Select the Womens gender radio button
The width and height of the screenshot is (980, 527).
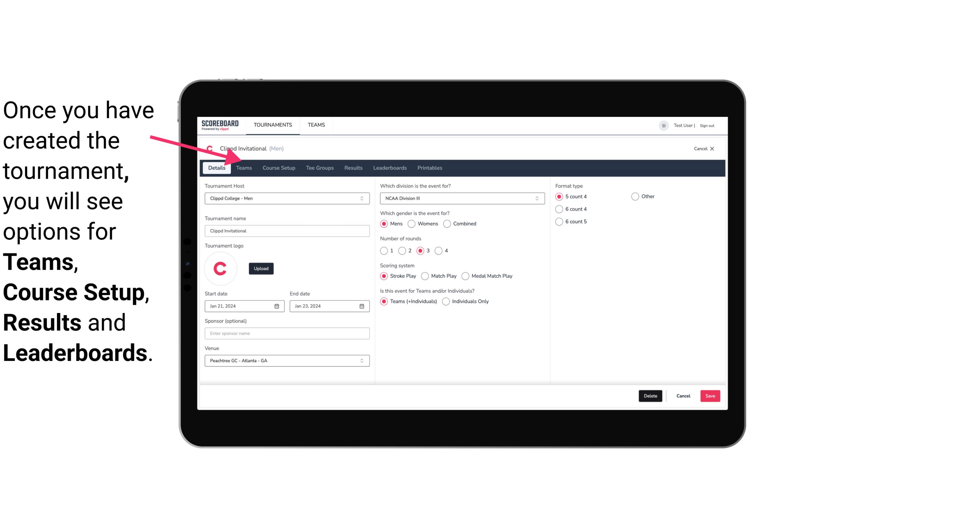coord(412,223)
